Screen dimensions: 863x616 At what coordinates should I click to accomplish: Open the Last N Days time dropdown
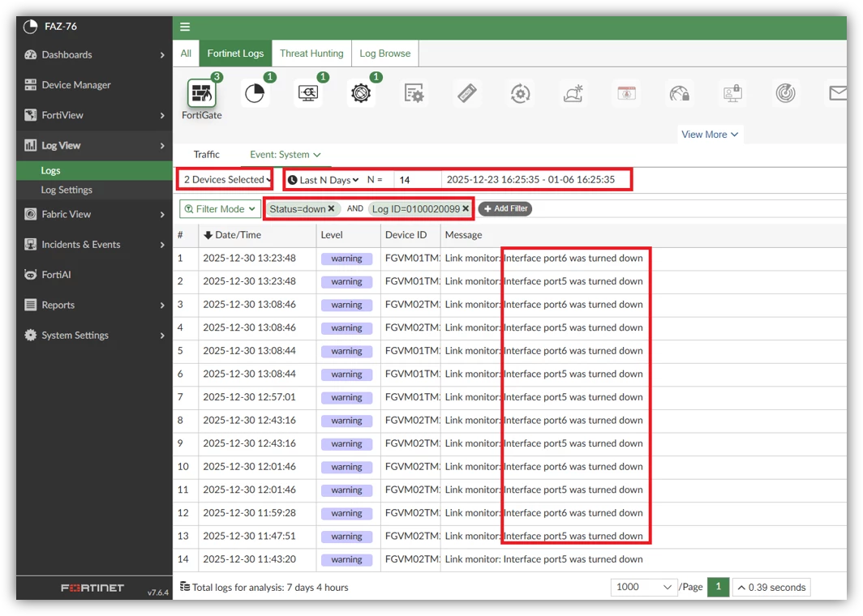[323, 180]
